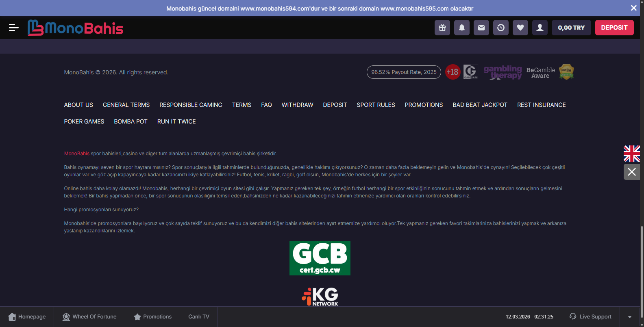
Task: Close the language selector widget
Action: (x=631, y=172)
